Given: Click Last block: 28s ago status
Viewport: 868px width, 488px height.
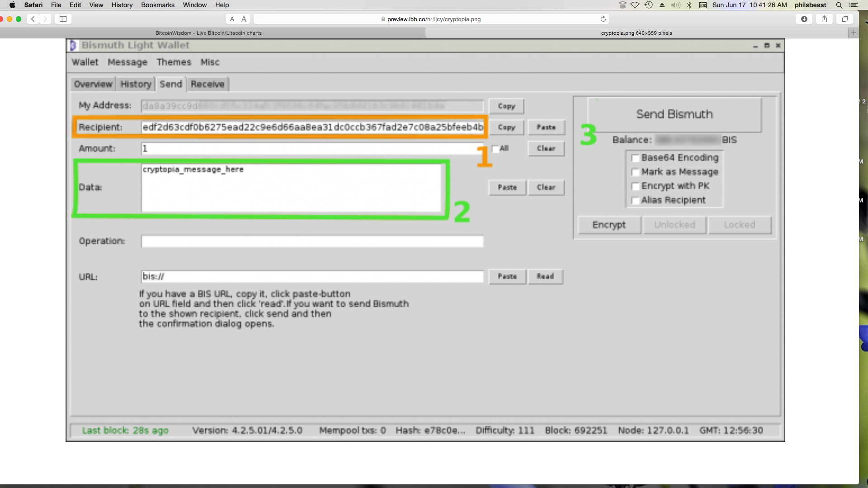Looking at the screenshot, I should (x=125, y=431).
